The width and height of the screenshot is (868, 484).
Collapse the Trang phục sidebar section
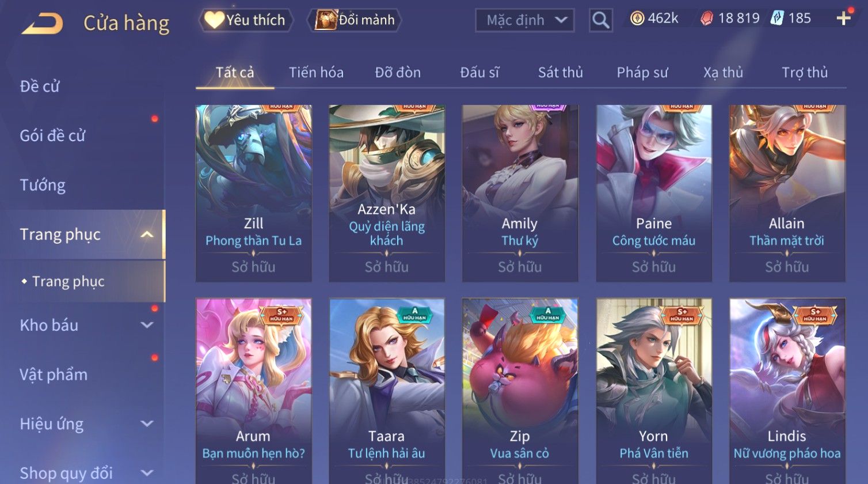pos(147,235)
